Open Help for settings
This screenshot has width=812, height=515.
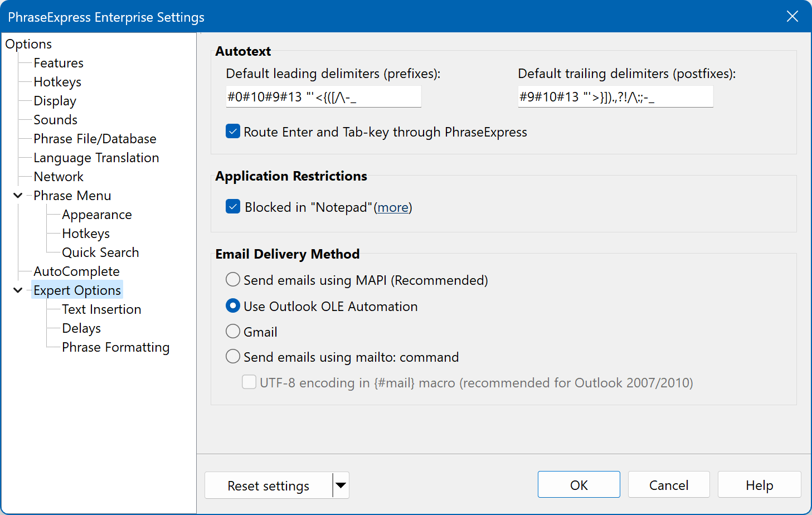click(x=759, y=485)
